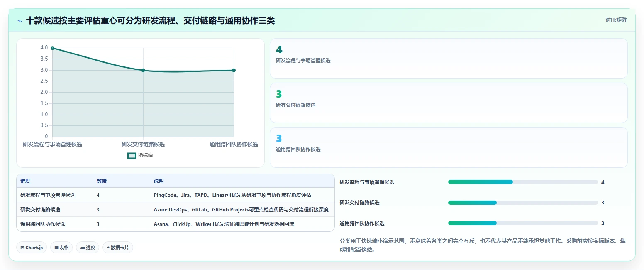Click the legend color box for 指标值

[x=132, y=155]
